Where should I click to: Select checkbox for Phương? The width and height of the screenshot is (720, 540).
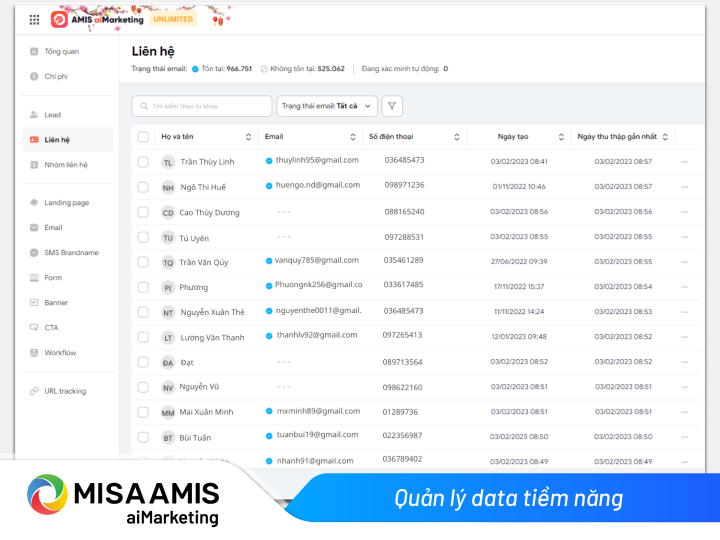tap(143, 287)
